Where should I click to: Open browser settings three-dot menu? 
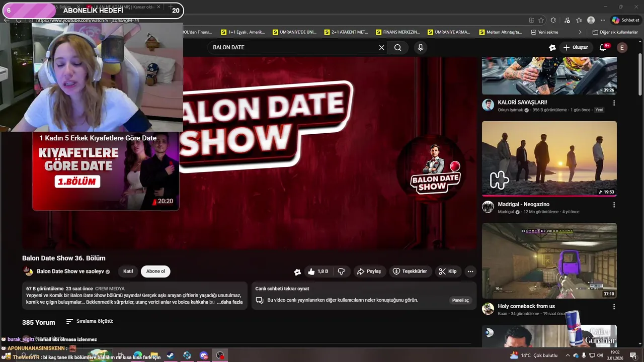click(602, 20)
